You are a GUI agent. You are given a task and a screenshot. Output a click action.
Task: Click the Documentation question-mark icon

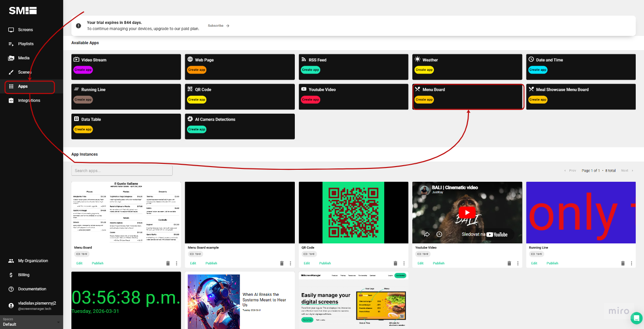10,289
